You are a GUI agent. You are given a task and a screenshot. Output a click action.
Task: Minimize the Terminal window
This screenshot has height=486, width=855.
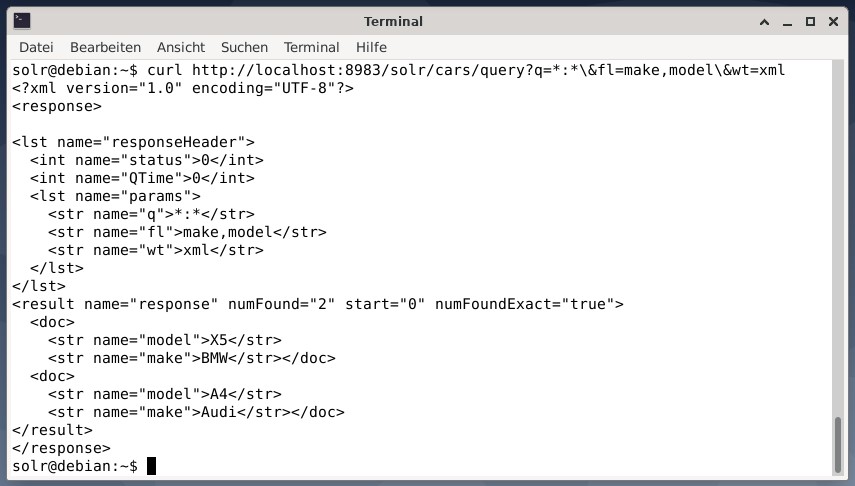click(x=787, y=21)
